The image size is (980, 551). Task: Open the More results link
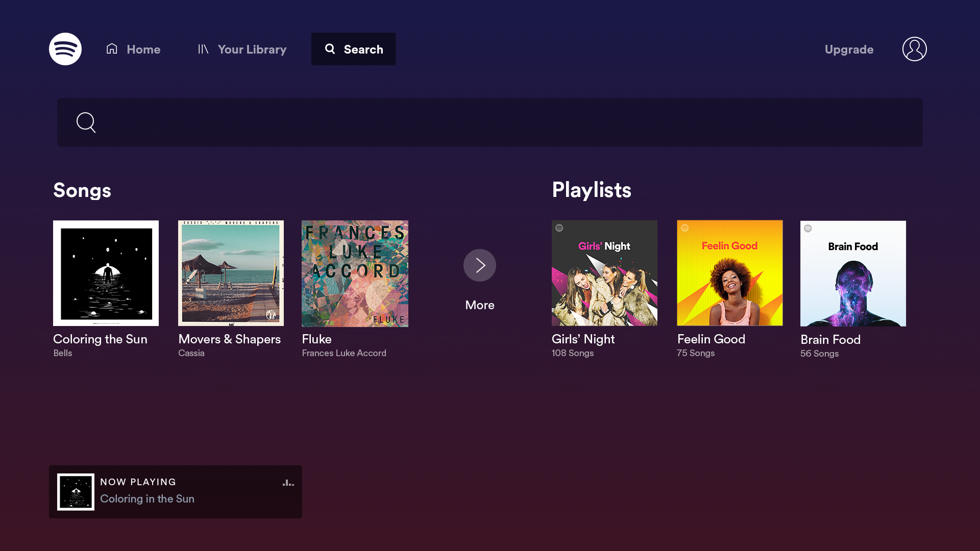[x=479, y=305]
